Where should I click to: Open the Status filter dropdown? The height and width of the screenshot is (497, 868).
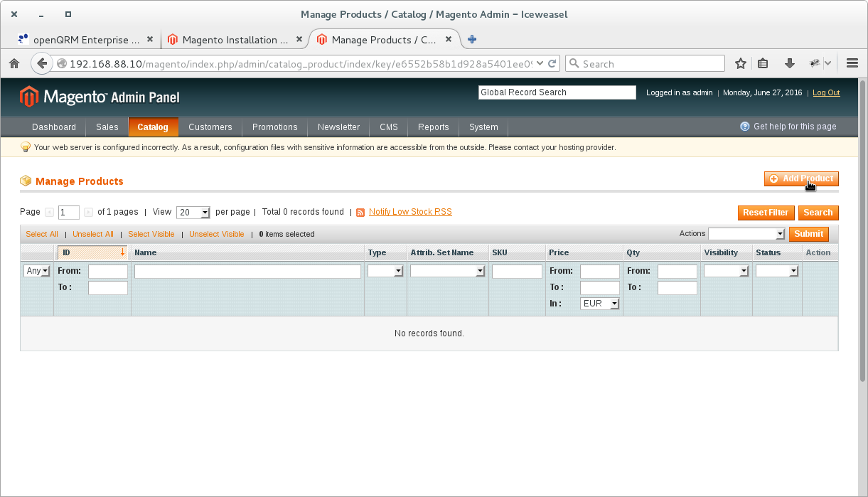777,271
